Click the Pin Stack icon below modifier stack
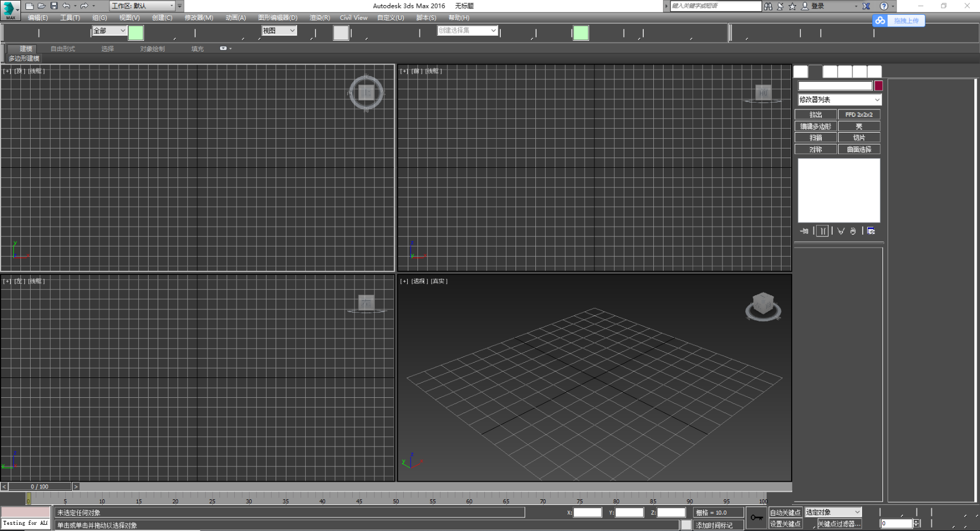This screenshot has width=980, height=531. click(x=804, y=231)
